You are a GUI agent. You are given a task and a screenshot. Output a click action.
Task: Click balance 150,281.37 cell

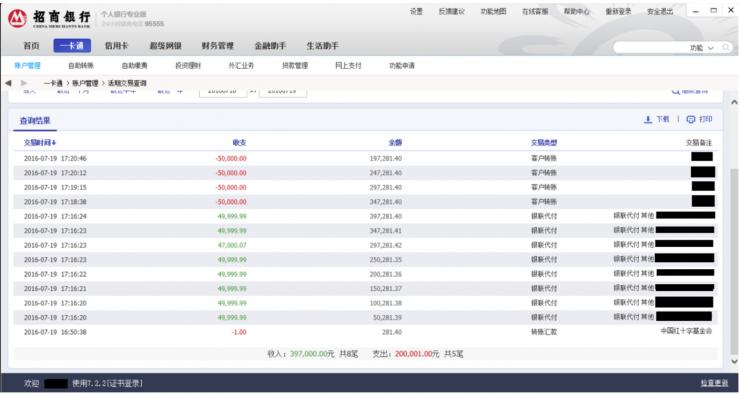(x=386, y=289)
